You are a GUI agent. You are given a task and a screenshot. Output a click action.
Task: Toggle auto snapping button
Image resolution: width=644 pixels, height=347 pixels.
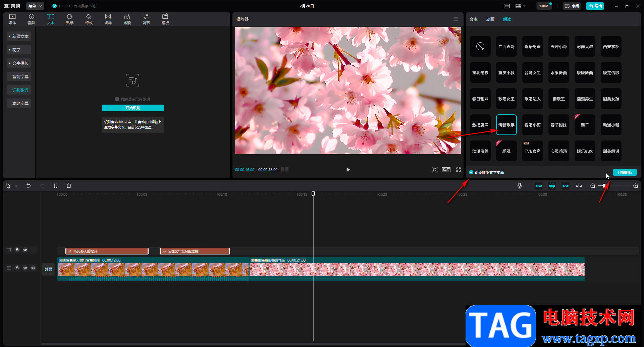(552, 186)
